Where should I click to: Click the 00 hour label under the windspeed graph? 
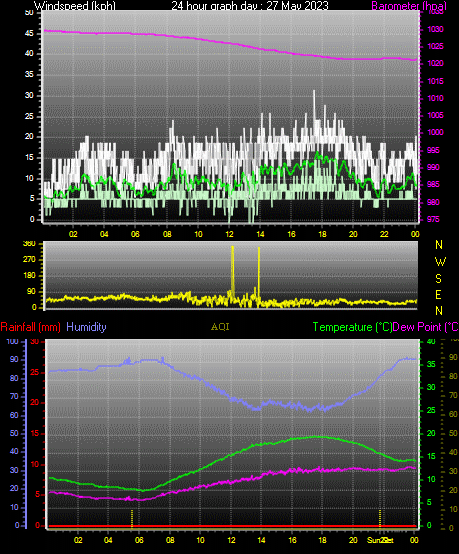415,234
